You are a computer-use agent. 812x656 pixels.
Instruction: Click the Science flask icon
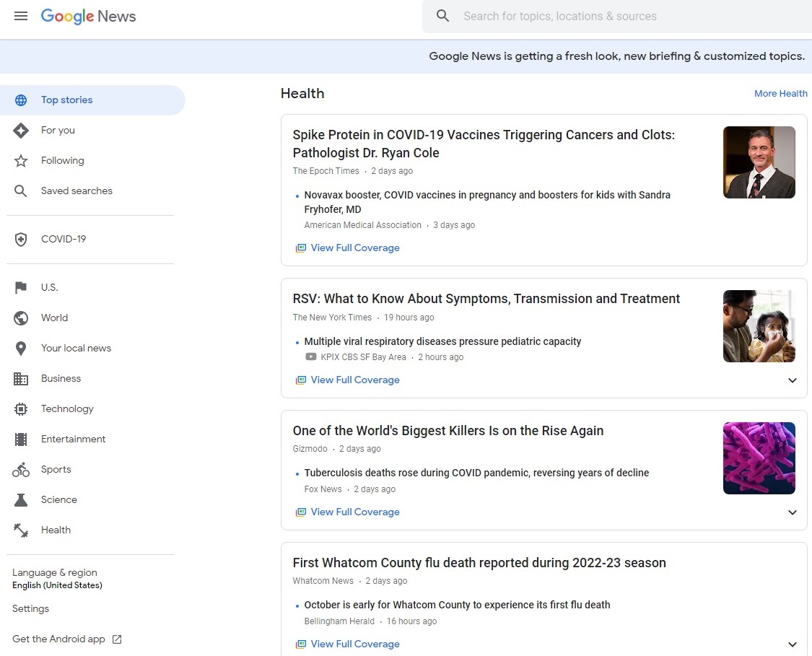click(21, 500)
